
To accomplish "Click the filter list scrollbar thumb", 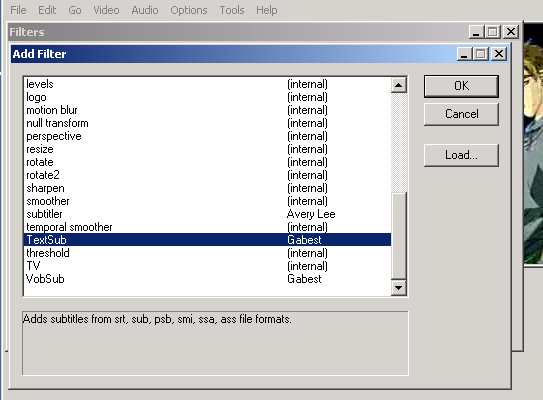I will point(398,235).
